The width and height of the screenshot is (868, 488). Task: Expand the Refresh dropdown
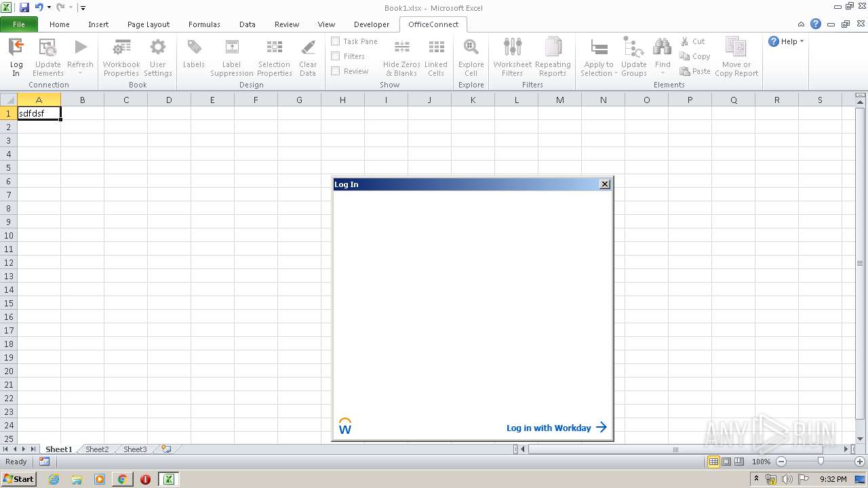[x=80, y=73]
